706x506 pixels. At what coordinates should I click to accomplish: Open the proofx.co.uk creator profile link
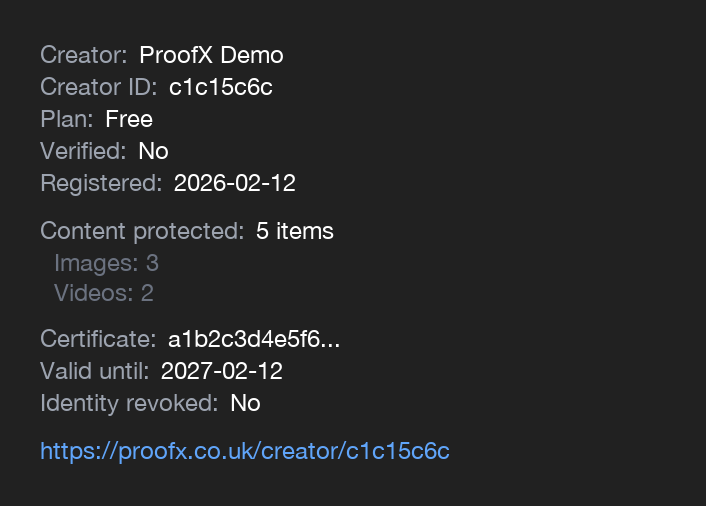pos(245,451)
